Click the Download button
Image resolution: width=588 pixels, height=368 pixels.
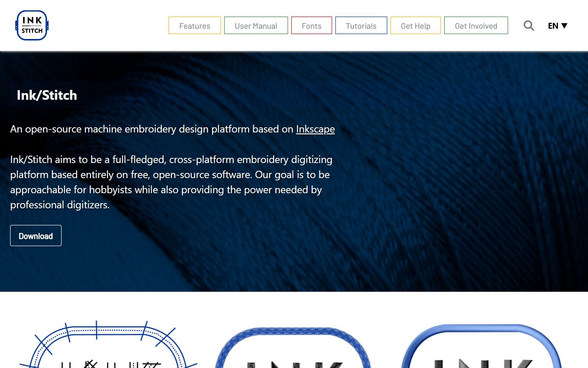click(x=36, y=236)
